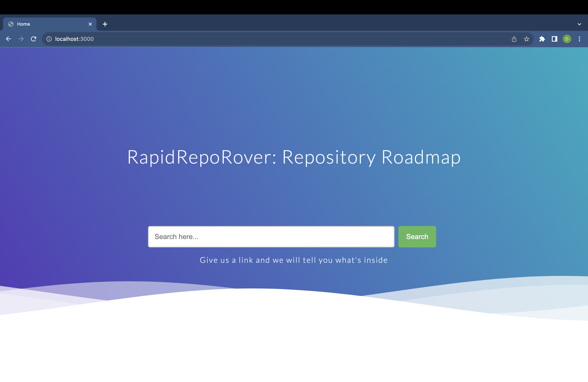Reload the current page
Image resolution: width=588 pixels, height=382 pixels.
[x=34, y=39]
